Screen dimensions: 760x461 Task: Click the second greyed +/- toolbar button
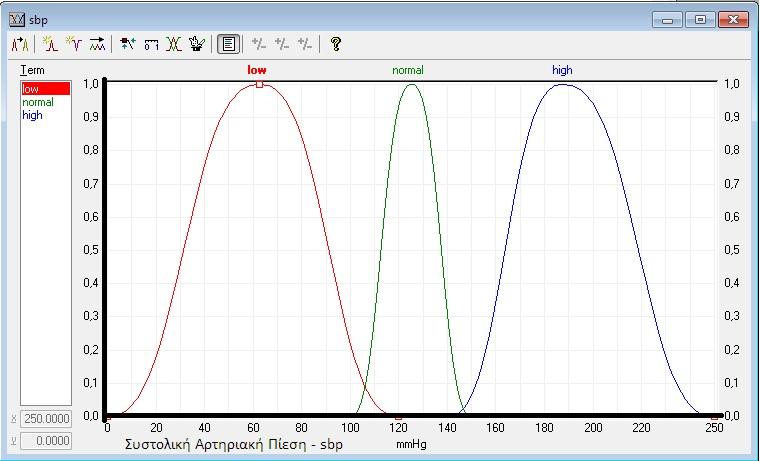pyautogui.click(x=282, y=44)
